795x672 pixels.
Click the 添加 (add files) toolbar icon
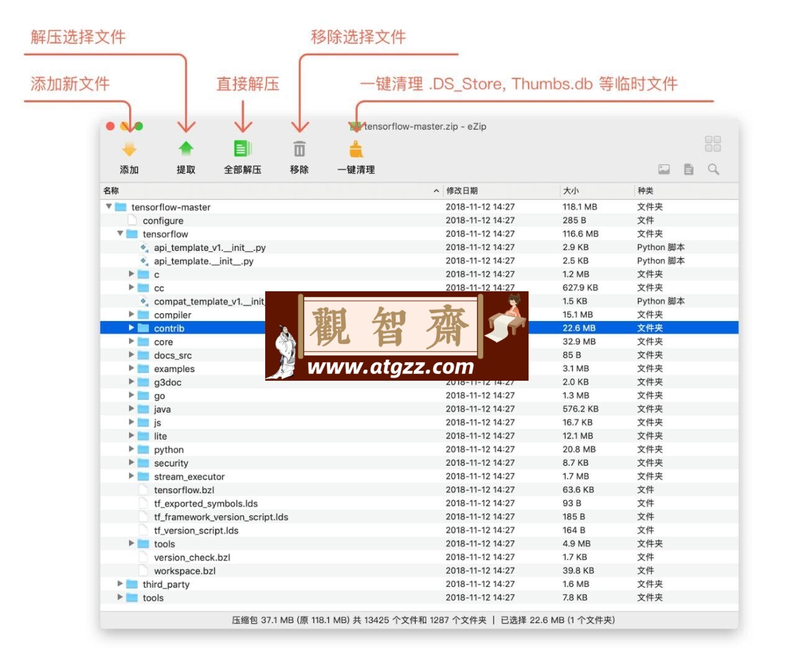tap(129, 149)
